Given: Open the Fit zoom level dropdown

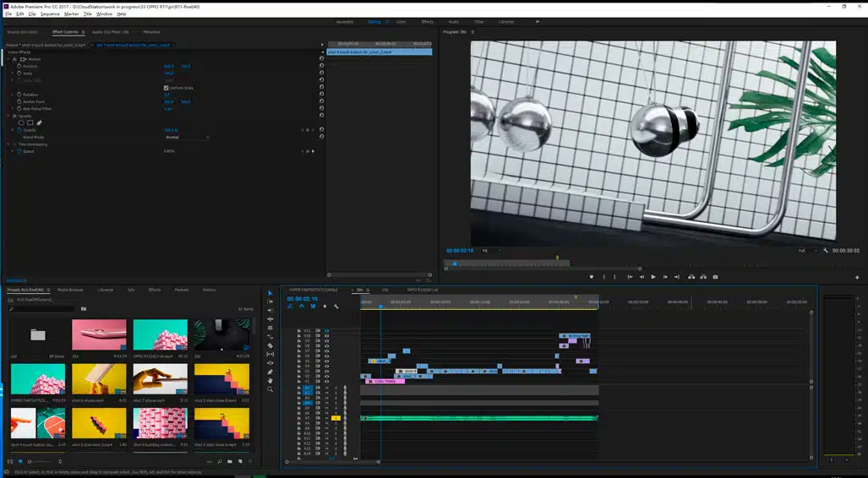Looking at the screenshot, I should [491, 251].
